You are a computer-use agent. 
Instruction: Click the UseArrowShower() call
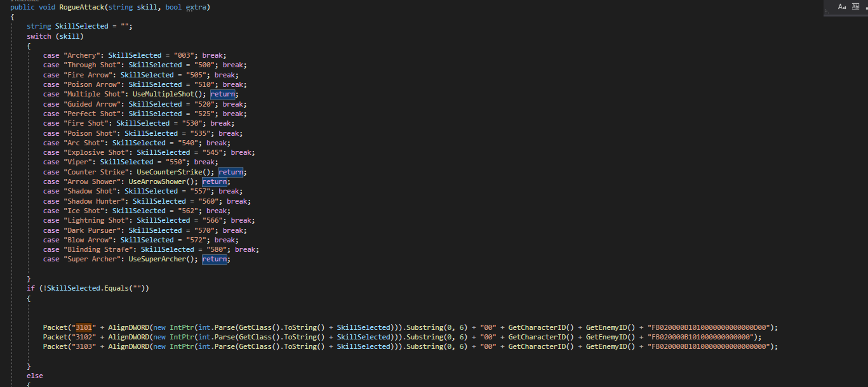coord(162,181)
